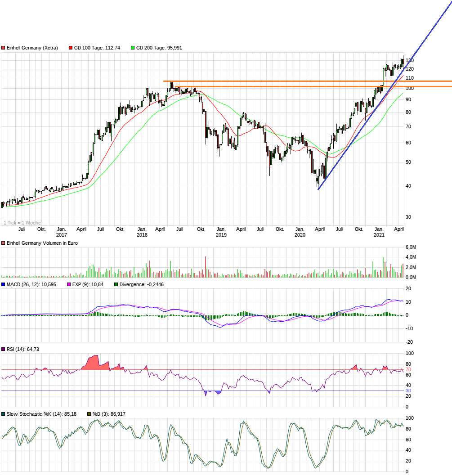The image size is (452, 476).
Task: Click the magenta EXP (9) indicator icon
Action: (69, 284)
